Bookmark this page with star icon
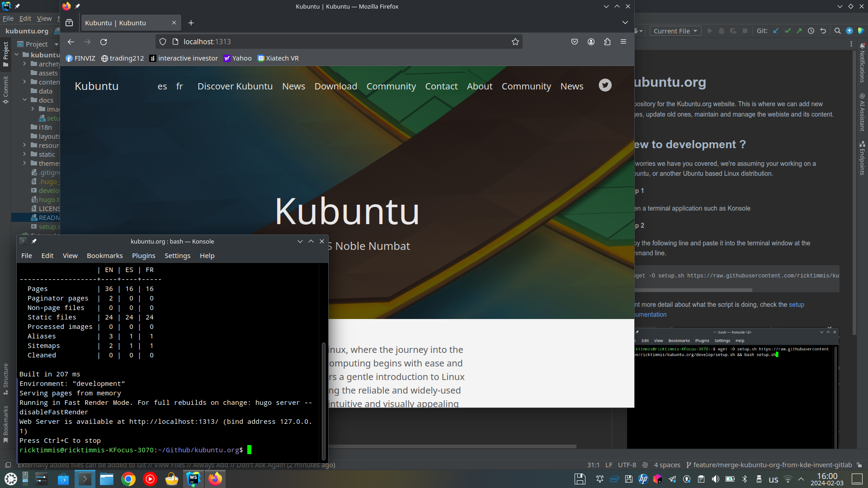868x488 pixels. click(515, 42)
